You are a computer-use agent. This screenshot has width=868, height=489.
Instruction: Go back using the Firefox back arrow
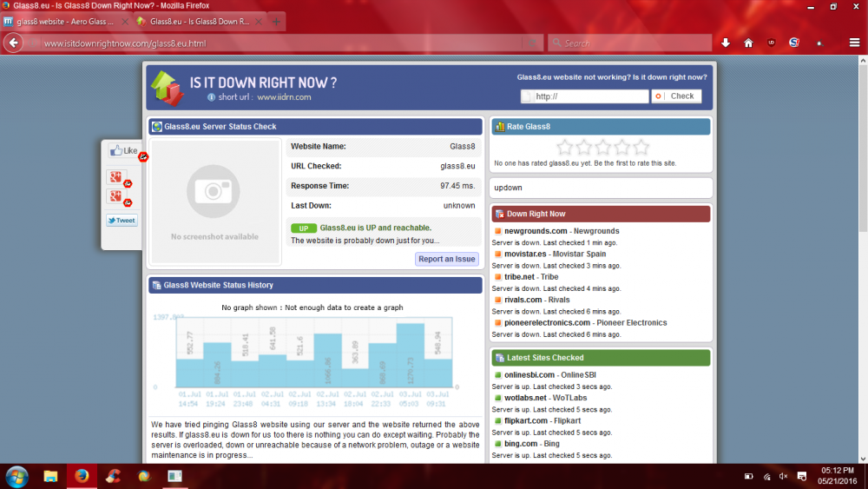[x=13, y=43]
